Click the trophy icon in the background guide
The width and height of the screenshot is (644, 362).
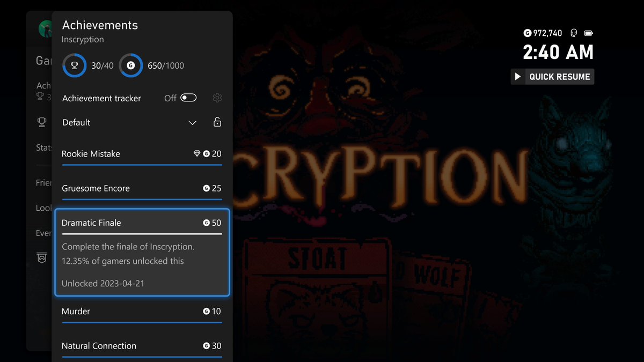pyautogui.click(x=41, y=122)
